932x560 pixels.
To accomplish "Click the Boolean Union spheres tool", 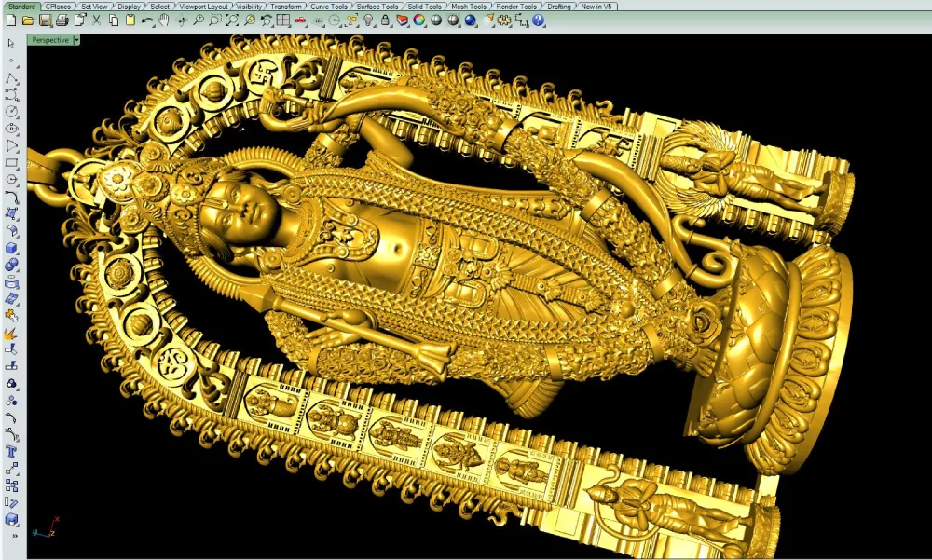I will [11, 266].
